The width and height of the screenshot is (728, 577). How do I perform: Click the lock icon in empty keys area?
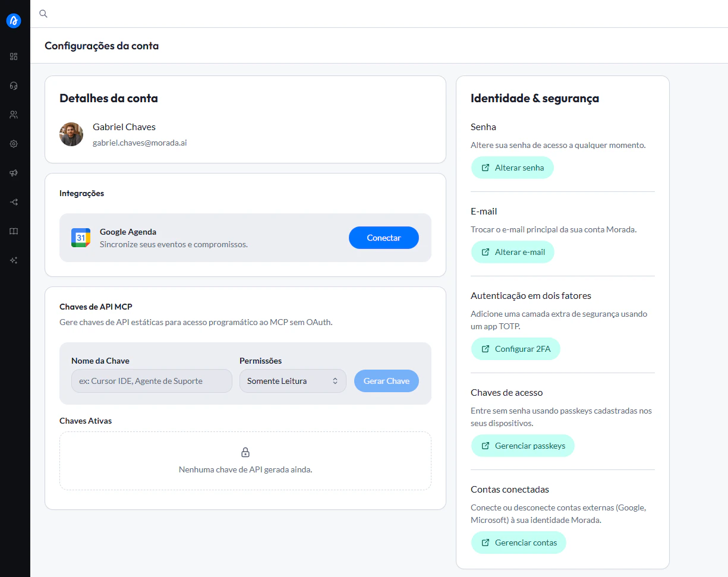click(x=245, y=453)
